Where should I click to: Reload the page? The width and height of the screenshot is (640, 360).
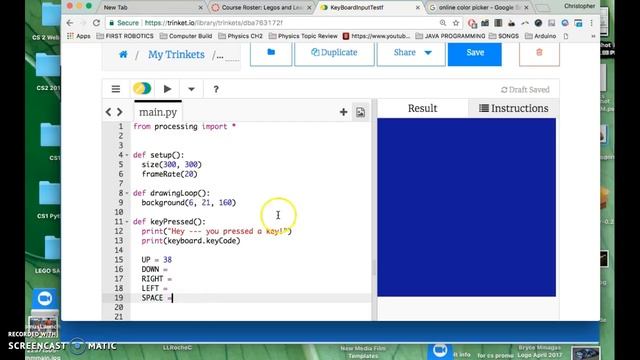click(x=96, y=23)
